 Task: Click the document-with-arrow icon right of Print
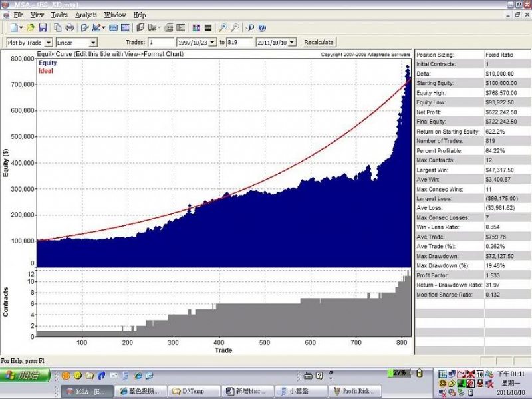(x=84, y=28)
